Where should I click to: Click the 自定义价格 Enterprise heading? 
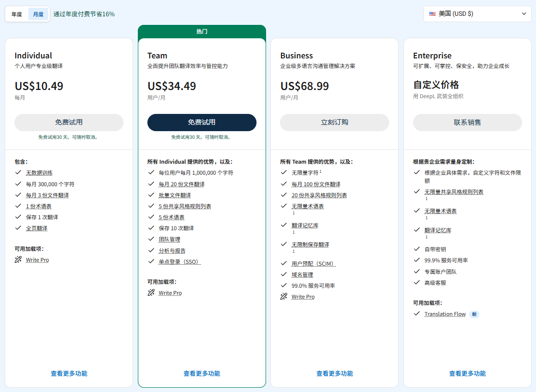(x=436, y=85)
